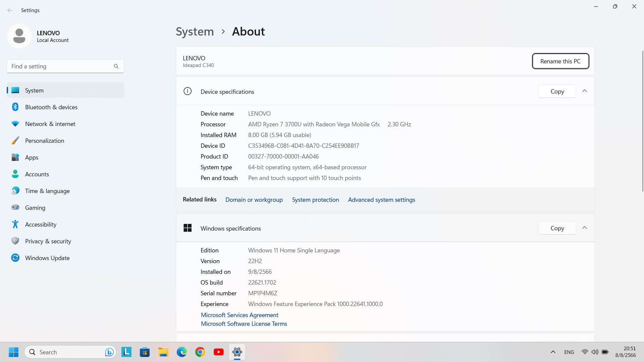
Task: Open volume speaker tray icon
Action: tap(595, 352)
